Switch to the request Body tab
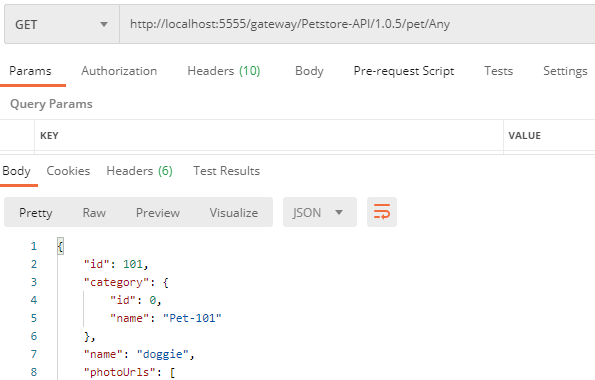595x380 pixels. click(x=309, y=71)
